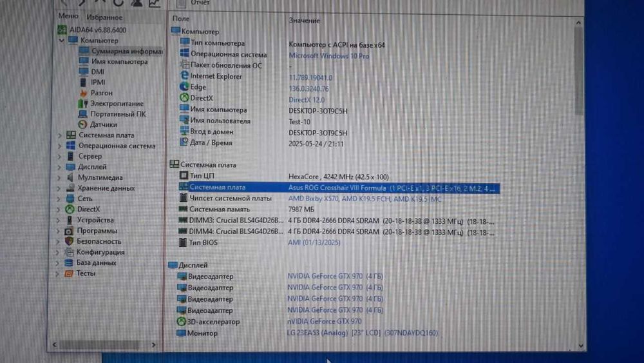
Task: Click the DIMM3 memory module icon
Action: click(x=183, y=220)
